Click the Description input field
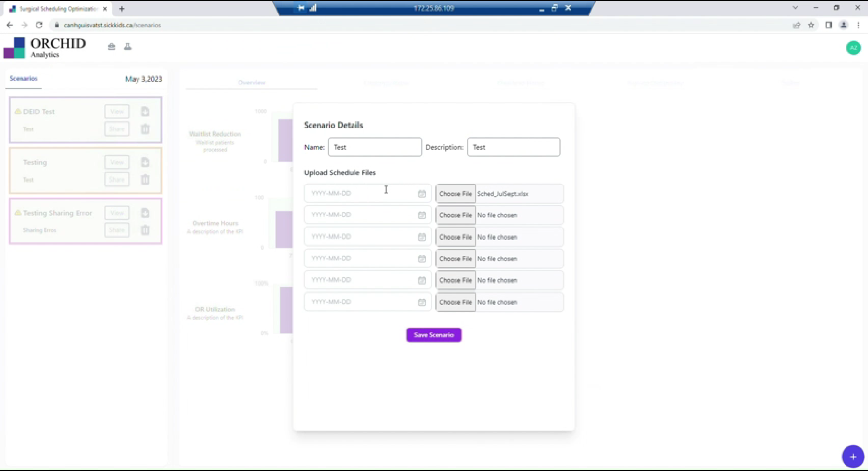Screen dimensions: 868x471 [x=513, y=147]
